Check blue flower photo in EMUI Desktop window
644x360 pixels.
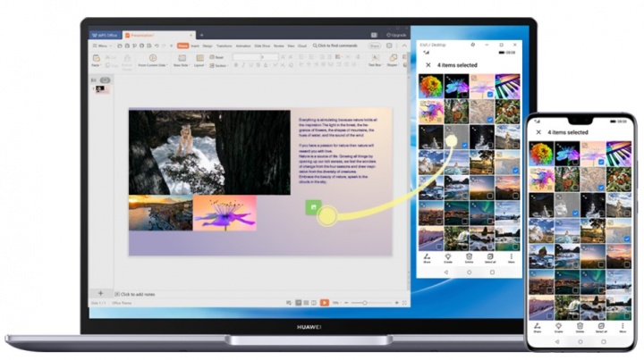[464, 95]
